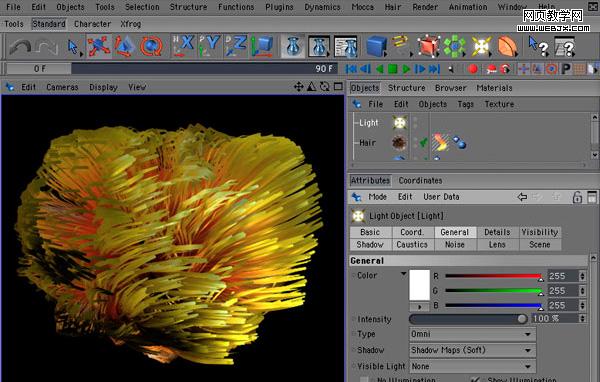Open the green Array modeling objects icon

[x=455, y=46]
